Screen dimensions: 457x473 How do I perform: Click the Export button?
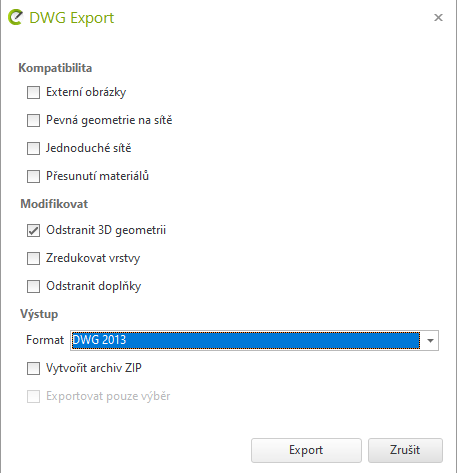pyautogui.click(x=306, y=450)
